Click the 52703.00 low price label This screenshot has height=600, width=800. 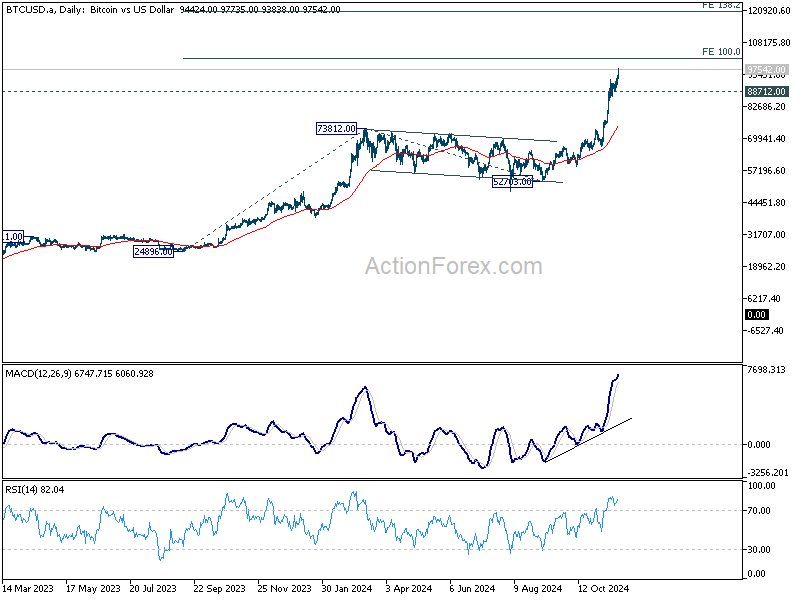[x=512, y=182]
